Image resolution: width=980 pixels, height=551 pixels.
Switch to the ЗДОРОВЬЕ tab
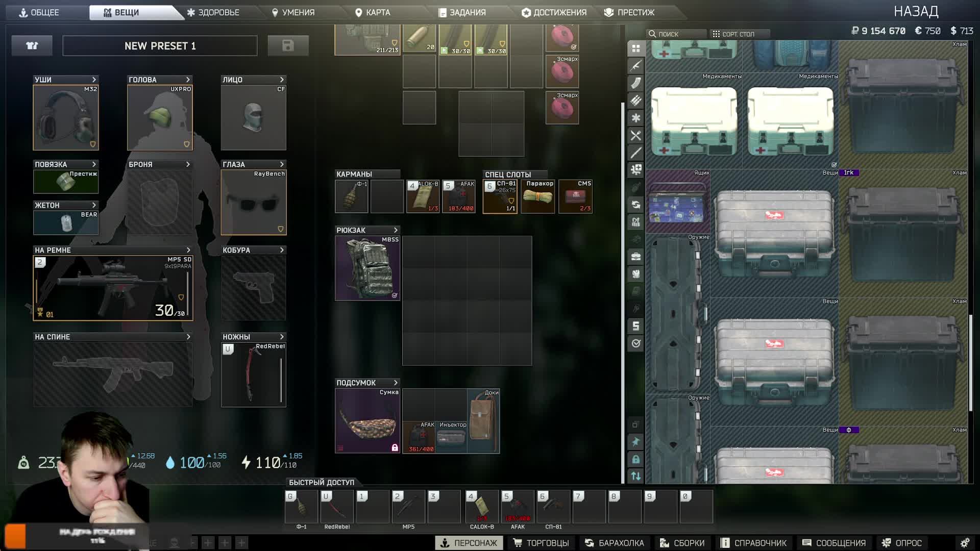(x=213, y=12)
